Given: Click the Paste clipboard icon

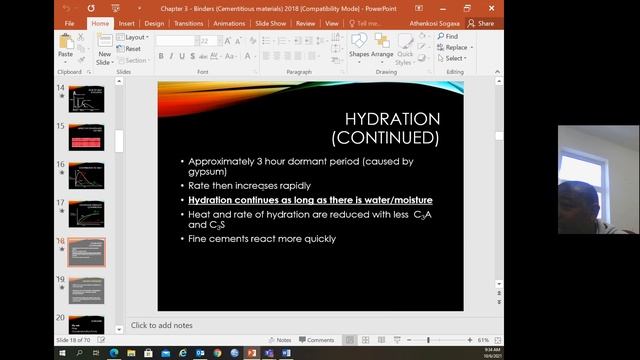Looking at the screenshot, I should click(65, 42).
